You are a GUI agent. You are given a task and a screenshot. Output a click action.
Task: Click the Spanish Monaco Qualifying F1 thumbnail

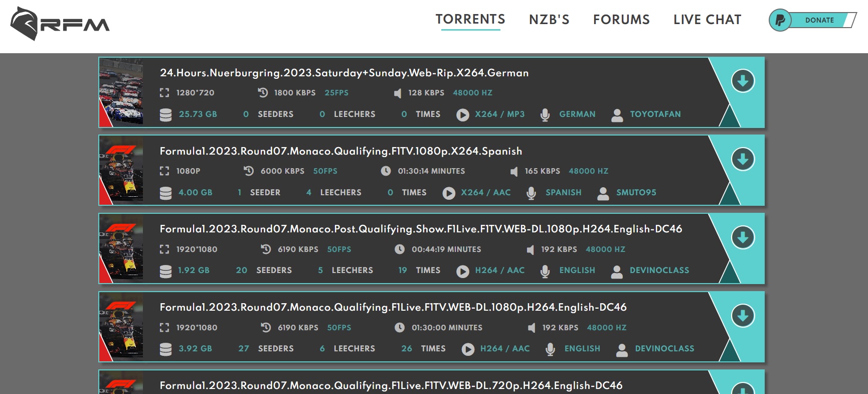121,170
